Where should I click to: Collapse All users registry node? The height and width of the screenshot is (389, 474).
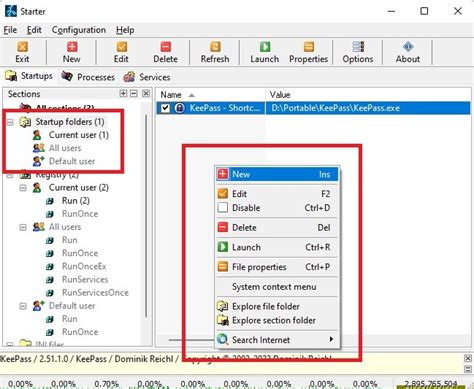click(23, 227)
